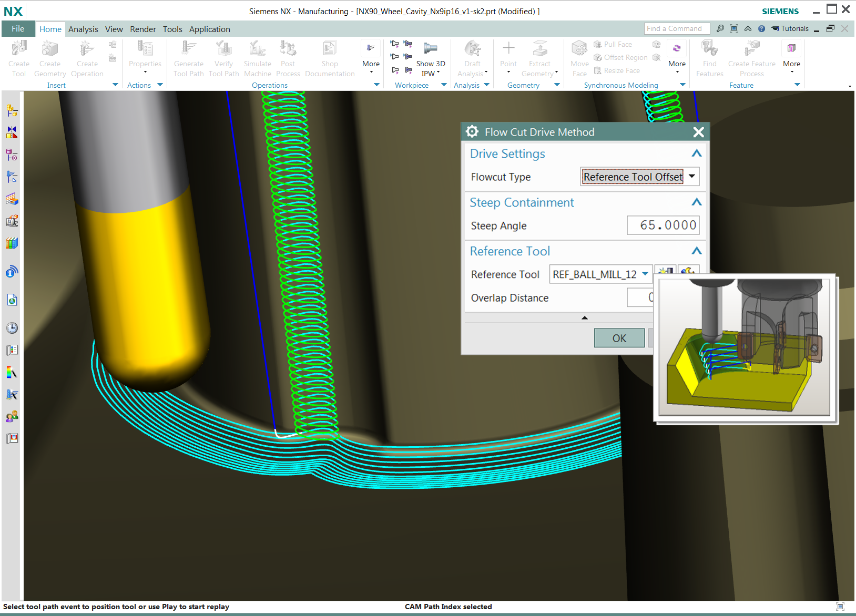Collapse dialog with the small black triangle
The height and width of the screenshot is (616, 856).
point(584,317)
